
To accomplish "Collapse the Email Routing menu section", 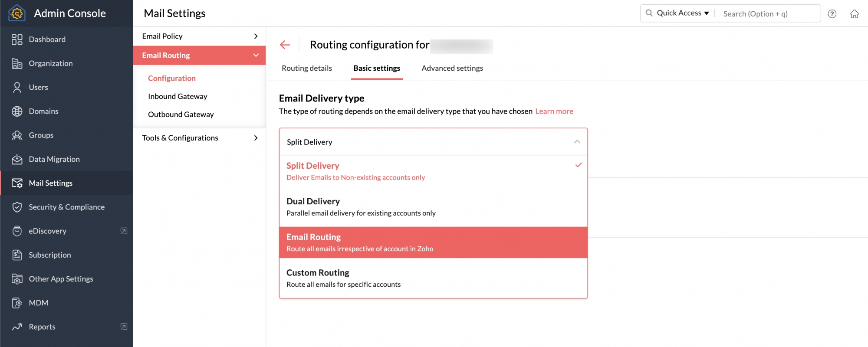I will coord(256,56).
